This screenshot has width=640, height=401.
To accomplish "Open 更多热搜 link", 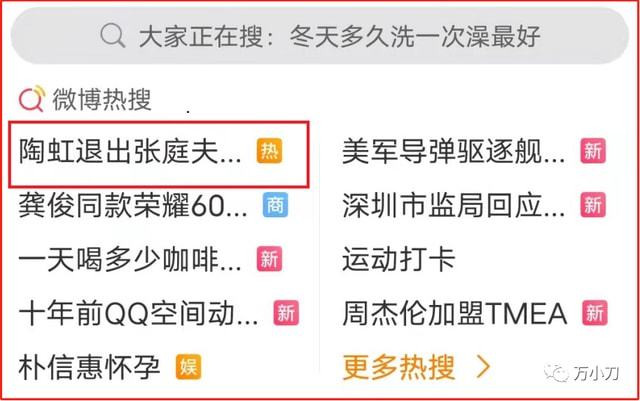I will click(399, 367).
